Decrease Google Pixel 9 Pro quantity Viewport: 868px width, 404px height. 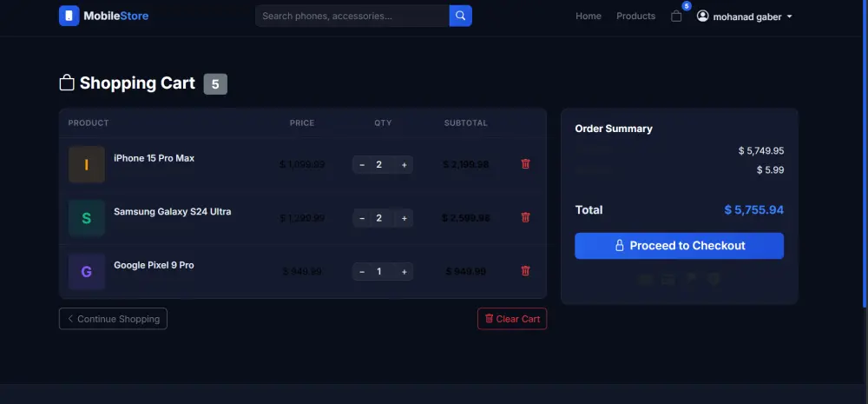pyautogui.click(x=362, y=272)
